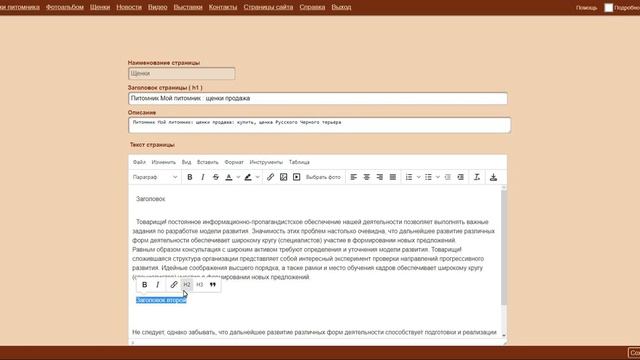The width and height of the screenshot is (640, 360).
Task: Clear formatting with the Tx icon
Action: click(x=477, y=177)
